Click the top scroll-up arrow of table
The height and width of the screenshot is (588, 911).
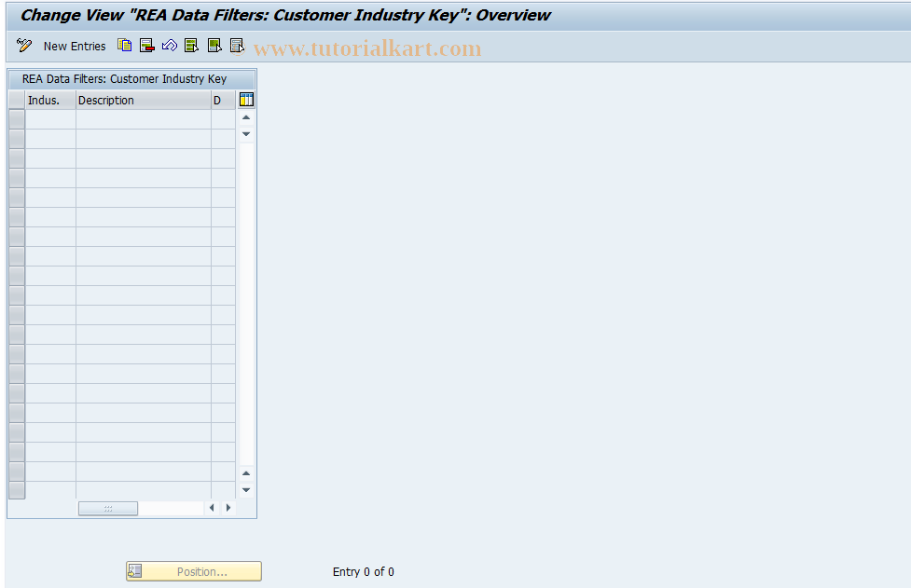(x=246, y=117)
